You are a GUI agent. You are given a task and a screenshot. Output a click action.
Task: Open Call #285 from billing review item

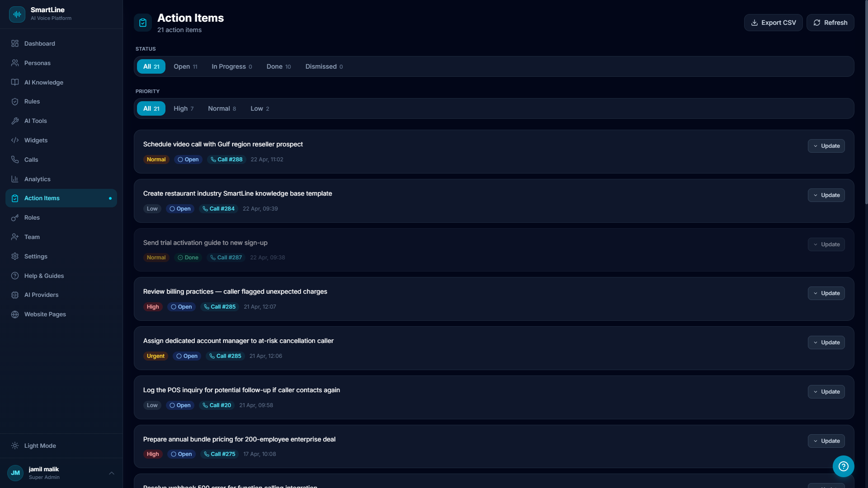point(219,306)
